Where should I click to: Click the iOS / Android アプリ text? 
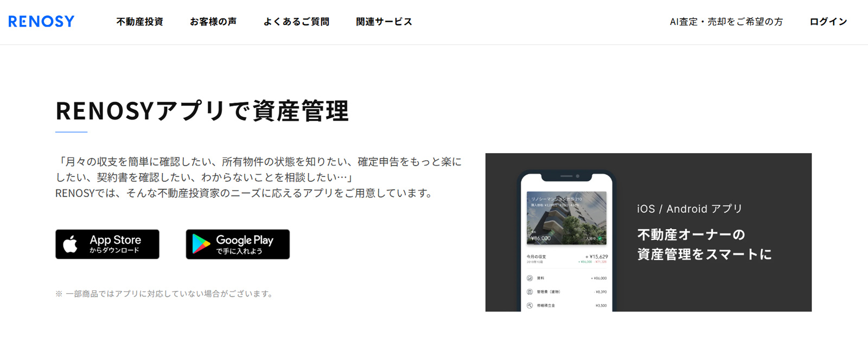tap(690, 209)
